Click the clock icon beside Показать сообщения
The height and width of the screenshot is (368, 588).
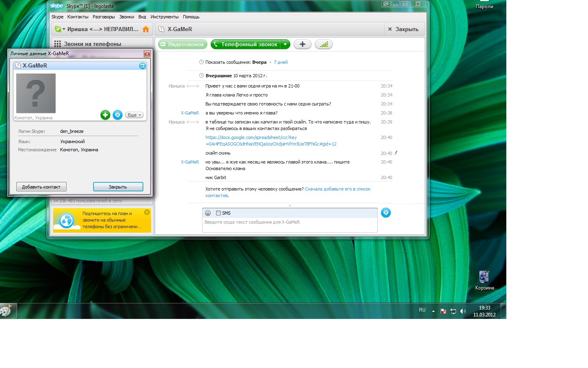pos(201,62)
